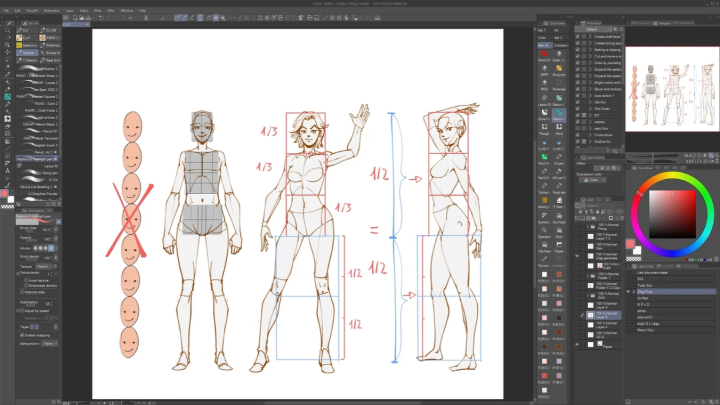
Task: Pick Pencil R1 red icon in Quick Access
Action: click(x=544, y=54)
